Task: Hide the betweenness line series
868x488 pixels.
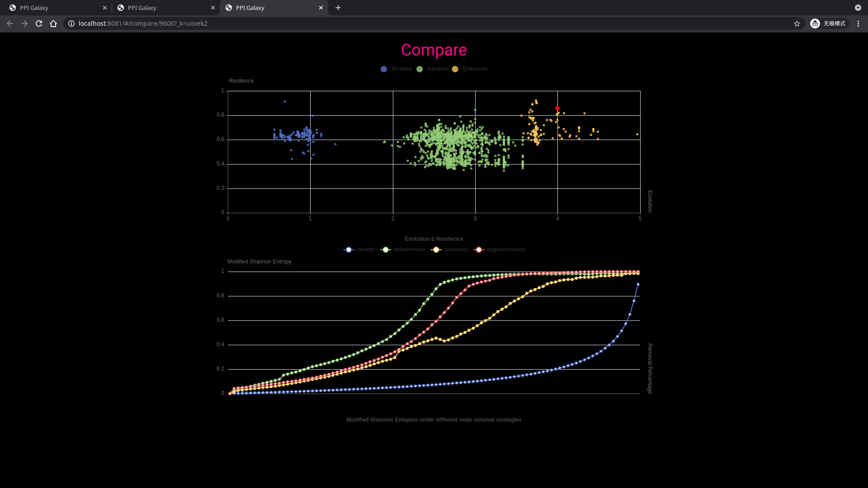Action: coord(403,249)
